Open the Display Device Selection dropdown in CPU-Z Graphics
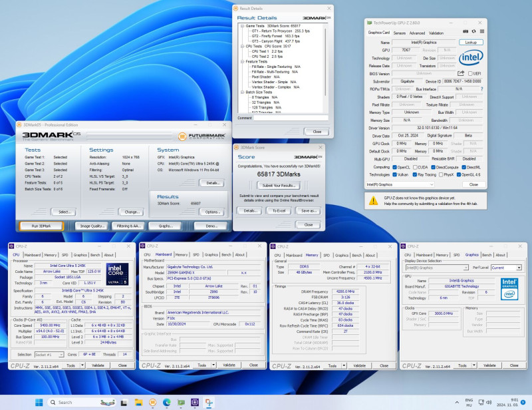 coord(437,268)
